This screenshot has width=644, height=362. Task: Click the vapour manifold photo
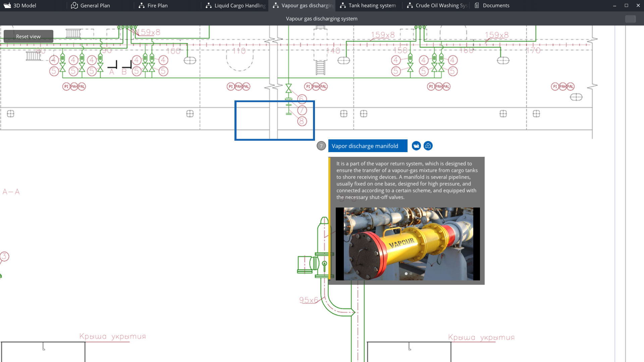(x=408, y=243)
